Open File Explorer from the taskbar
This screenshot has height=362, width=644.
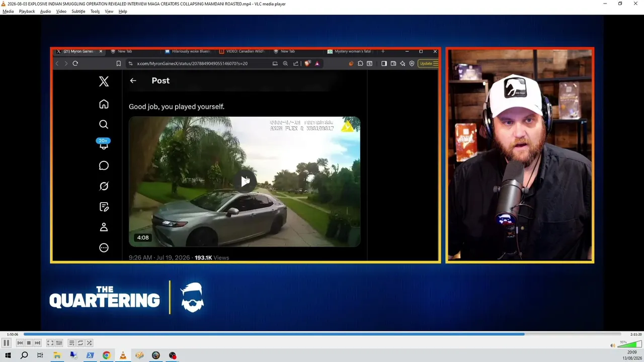pos(57,355)
